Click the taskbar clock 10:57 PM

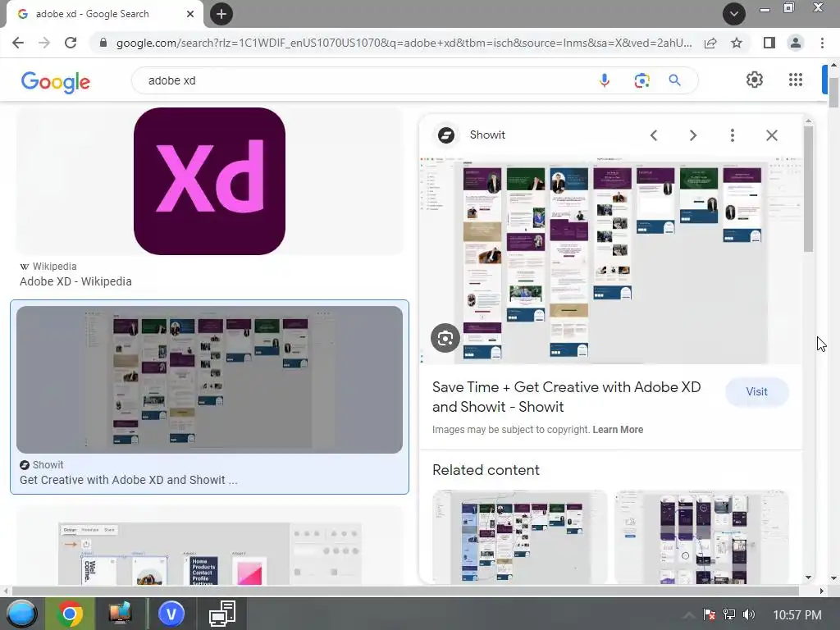(797, 615)
